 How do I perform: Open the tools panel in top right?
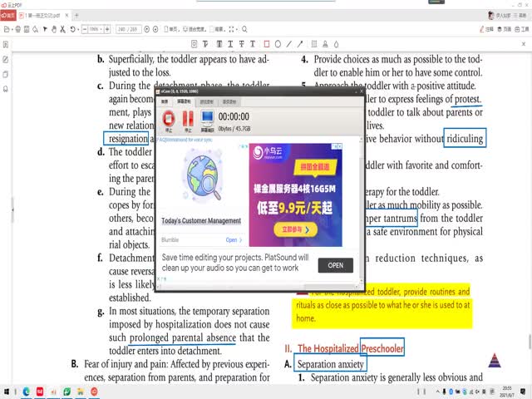pyautogui.click(x=522, y=29)
